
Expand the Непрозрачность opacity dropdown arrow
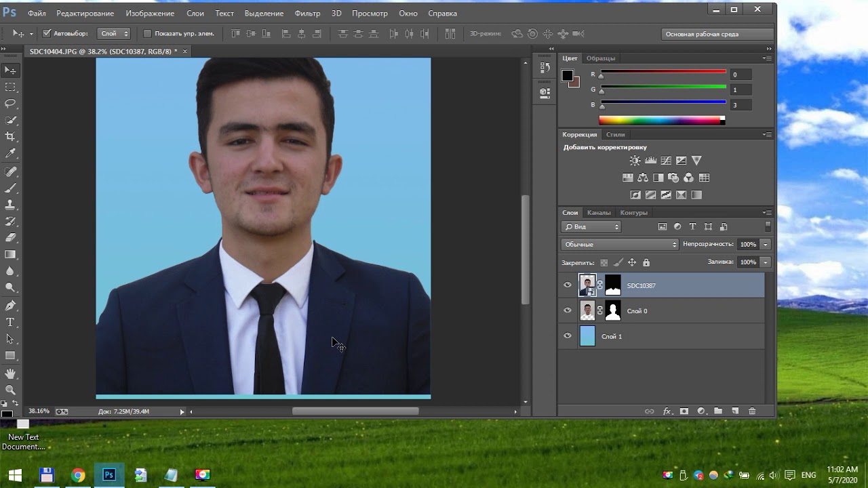pyautogui.click(x=766, y=244)
